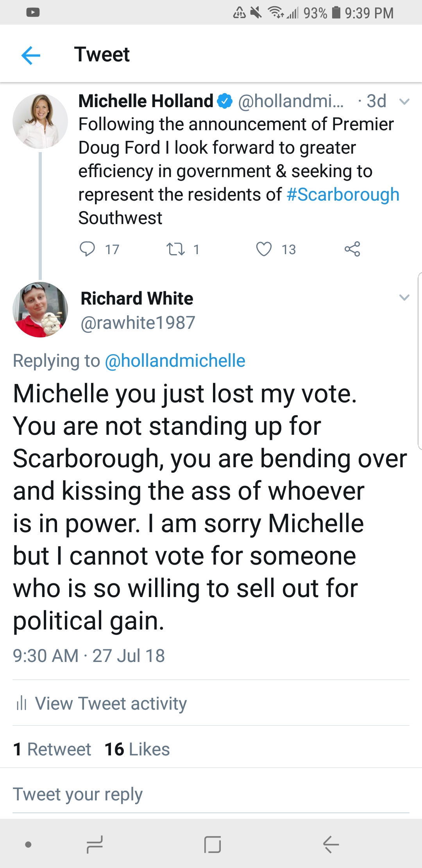The image size is (422, 868).
Task: Tap the tweet activity bar chart icon
Action: coord(21,704)
